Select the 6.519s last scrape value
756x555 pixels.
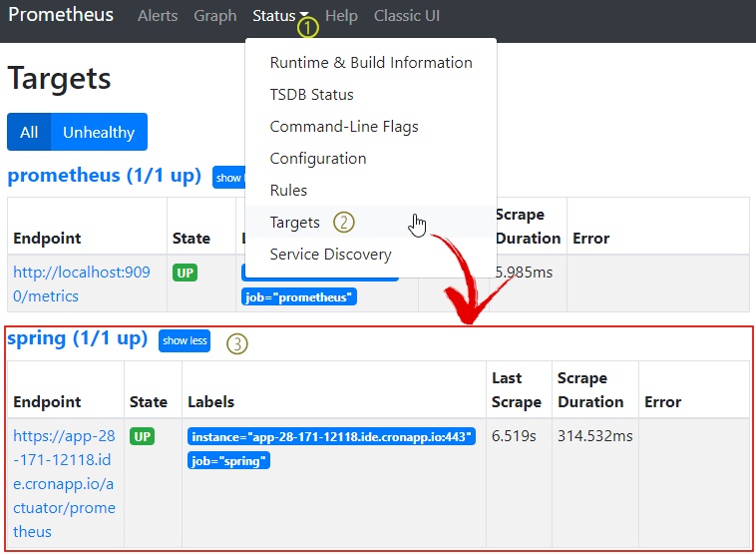point(514,436)
